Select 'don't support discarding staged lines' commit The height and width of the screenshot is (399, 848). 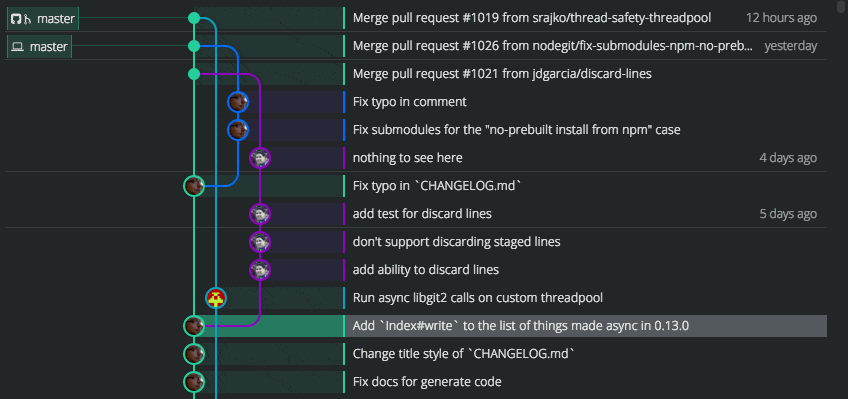click(456, 242)
